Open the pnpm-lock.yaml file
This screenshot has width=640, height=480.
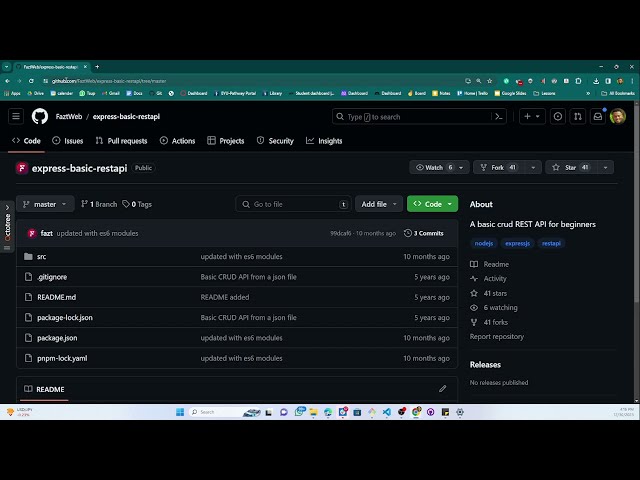pos(62,359)
